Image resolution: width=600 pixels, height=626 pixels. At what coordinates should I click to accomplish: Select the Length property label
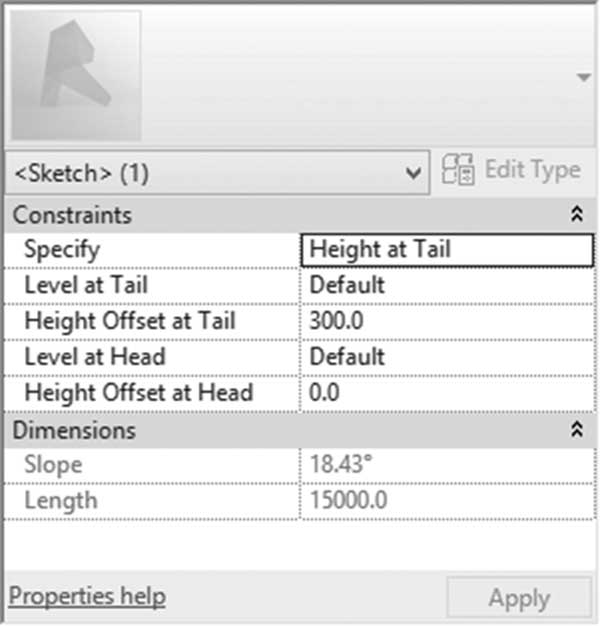[61, 501]
